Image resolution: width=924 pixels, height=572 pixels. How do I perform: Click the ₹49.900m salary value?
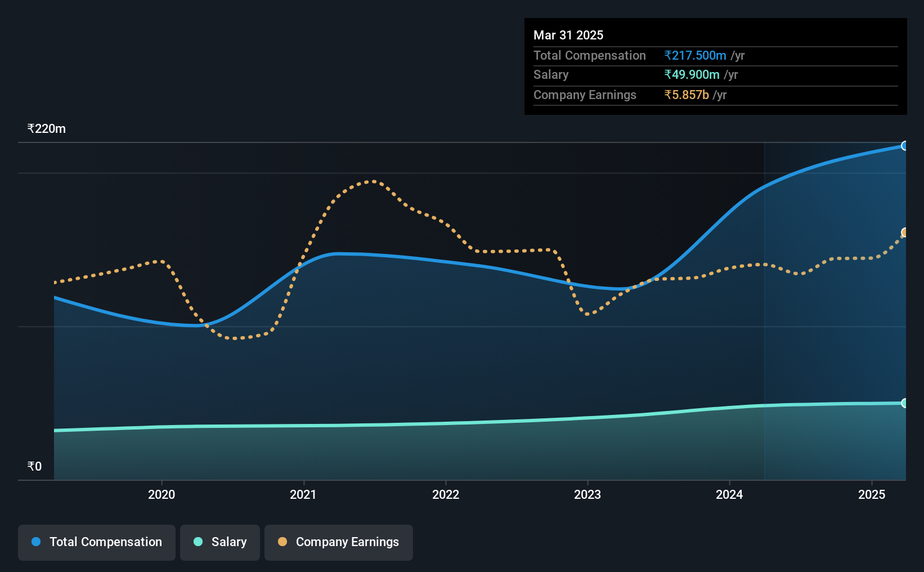[692, 74]
